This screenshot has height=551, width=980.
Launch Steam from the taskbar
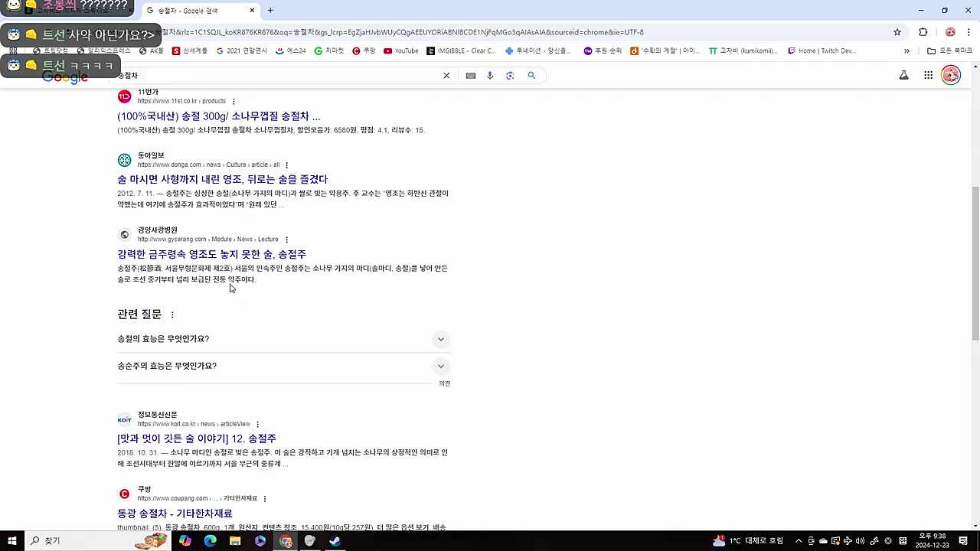(335, 541)
